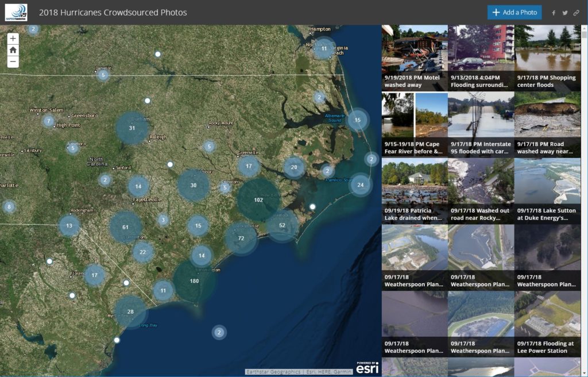Zoom in on the map
Screen dimensions: 588x377
(13, 39)
